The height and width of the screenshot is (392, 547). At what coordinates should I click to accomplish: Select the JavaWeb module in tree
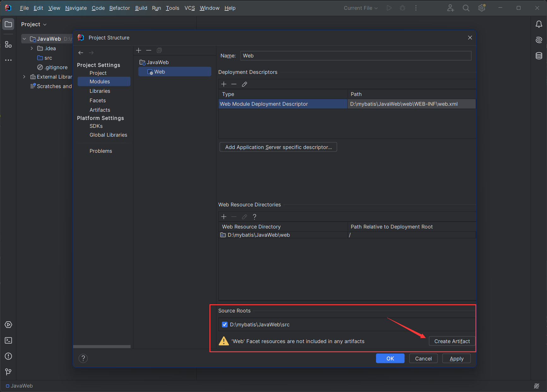click(157, 62)
